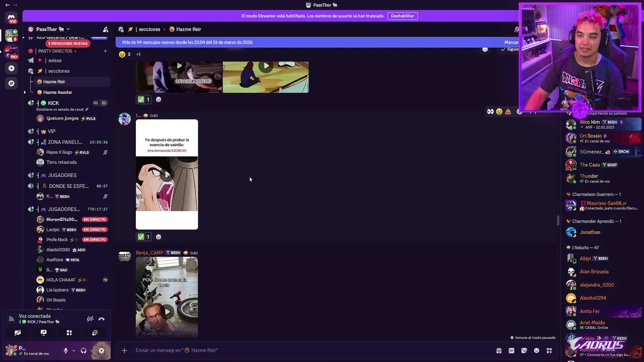React with eyes emoji on hovered message

(x=490, y=112)
